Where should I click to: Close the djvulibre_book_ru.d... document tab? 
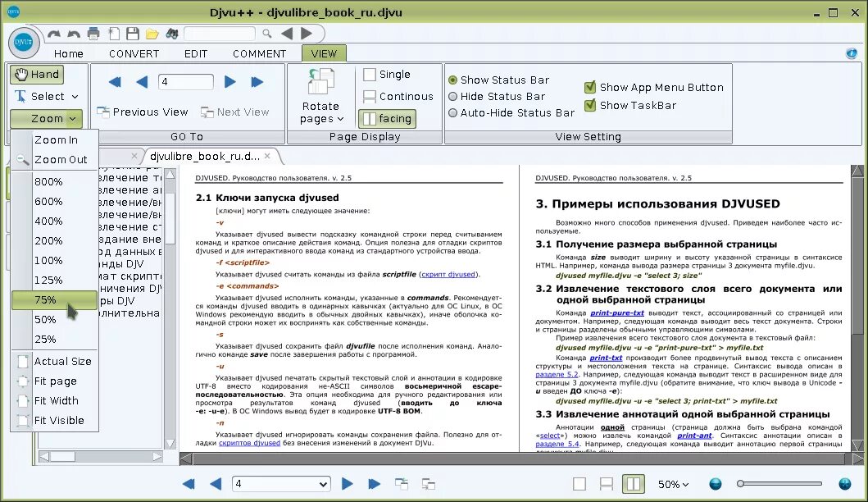click(x=267, y=156)
